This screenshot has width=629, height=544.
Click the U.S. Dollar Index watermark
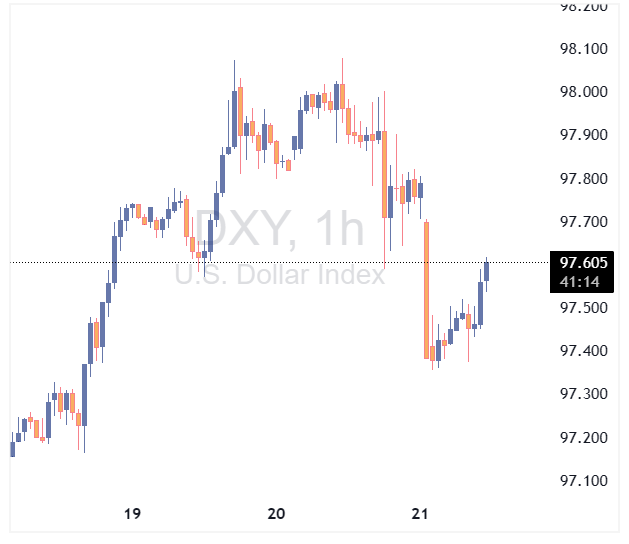(279, 273)
